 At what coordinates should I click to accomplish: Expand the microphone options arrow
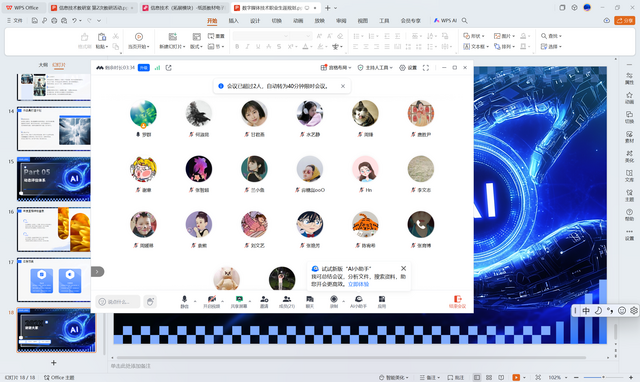point(195,301)
